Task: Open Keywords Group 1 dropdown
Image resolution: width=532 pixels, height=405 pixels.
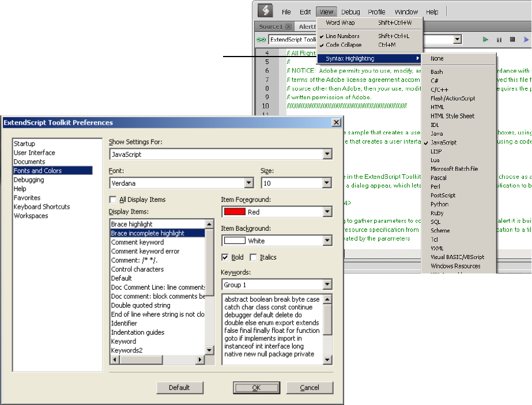Action: 327,284
